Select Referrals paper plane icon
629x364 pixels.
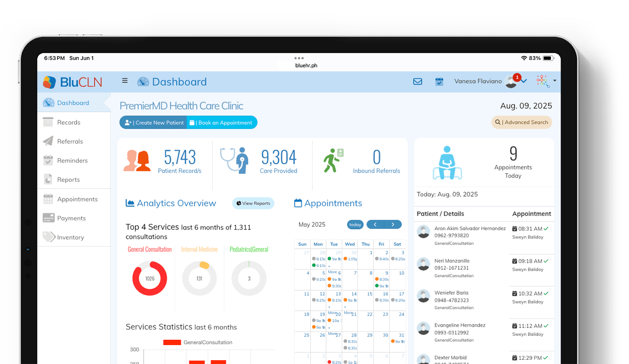tap(48, 141)
